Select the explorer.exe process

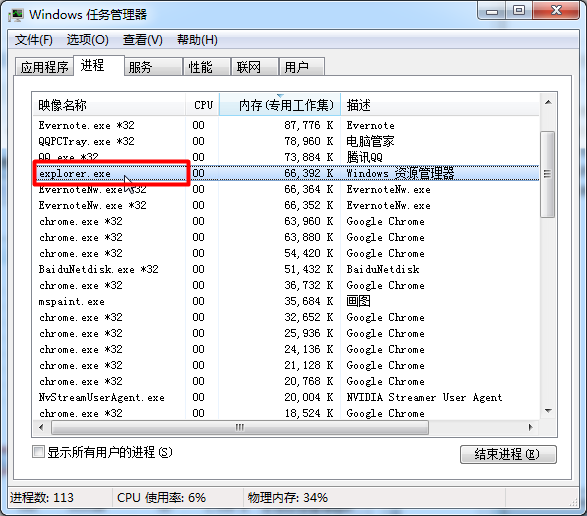click(286, 173)
